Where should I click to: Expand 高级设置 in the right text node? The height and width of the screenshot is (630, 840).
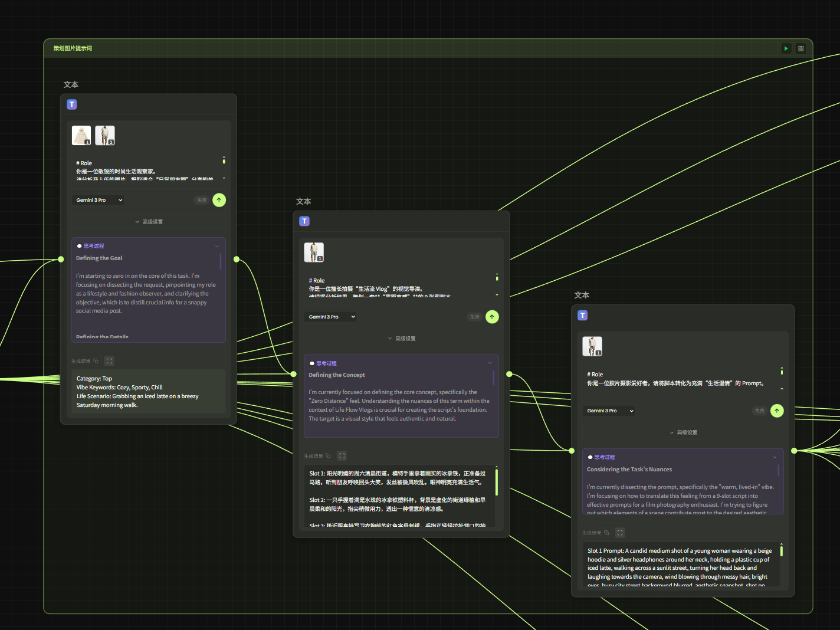tap(684, 432)
